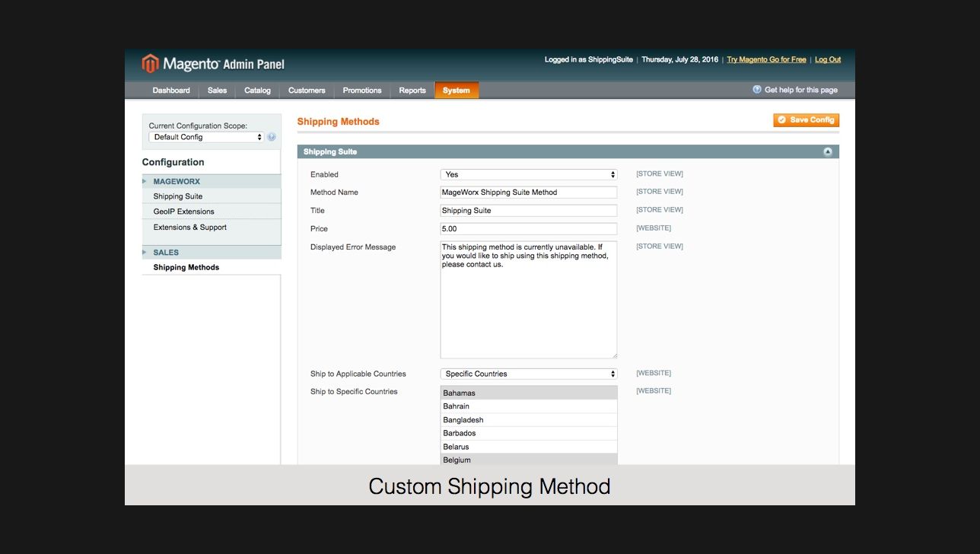This screenshot has height=554, width=980.
Task: Click the help icon beside Get help
Action: (x=757, y=90)
